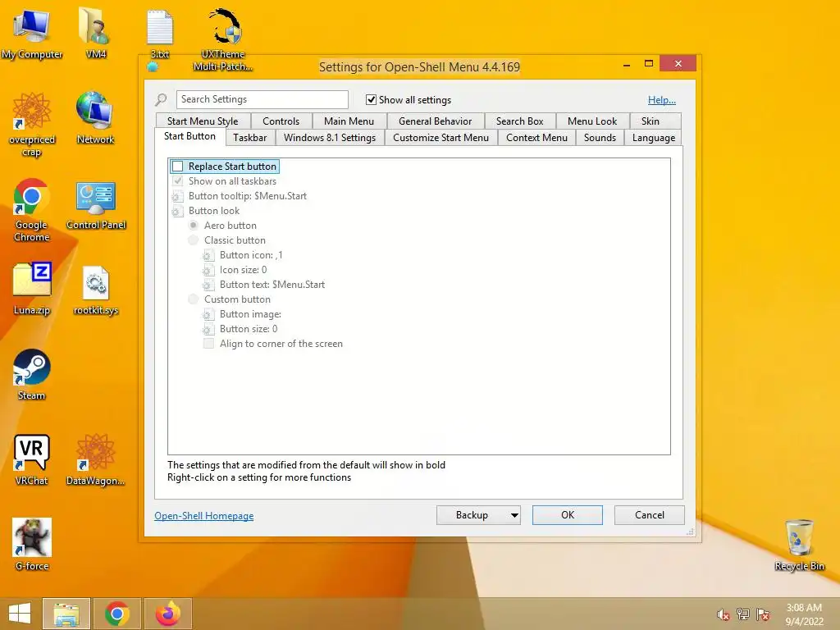Viewport: 840px width, 630px height.
Task: Select the Aero button radio option
Action: (x=194, y=226)
